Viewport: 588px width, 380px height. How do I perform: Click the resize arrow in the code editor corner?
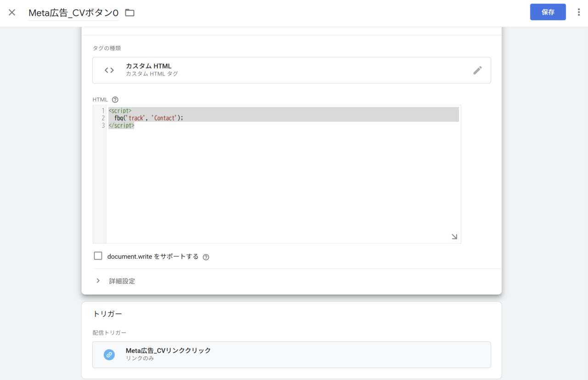454,236
